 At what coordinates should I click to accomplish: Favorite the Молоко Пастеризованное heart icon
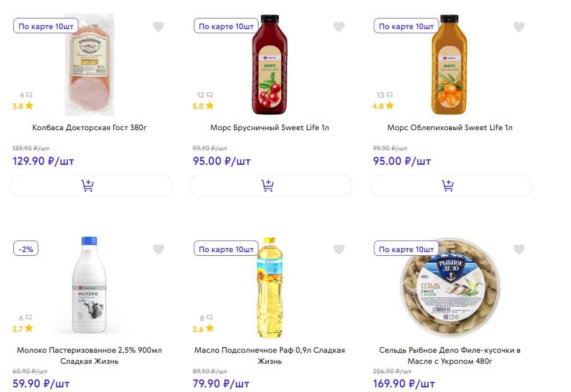click(158, 249)
